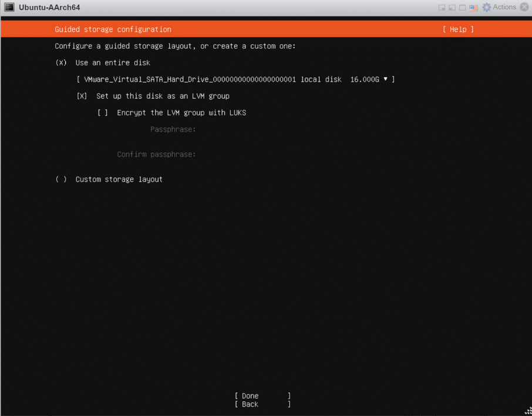Screen dimensions: 532x416
Task: Click the window-layout icon with bottom-left inset
Action: tap(452, 8)
